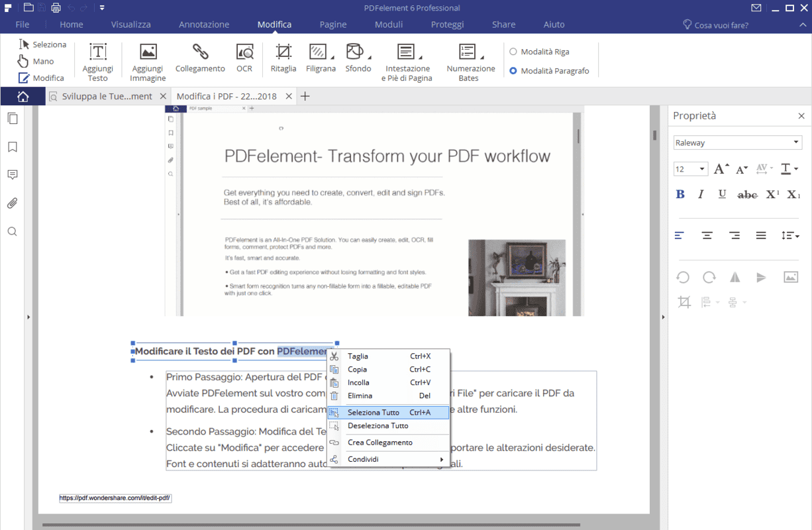Open the line spacing dropdown
The width and height of the screenshot is (812, 530).
791,235
